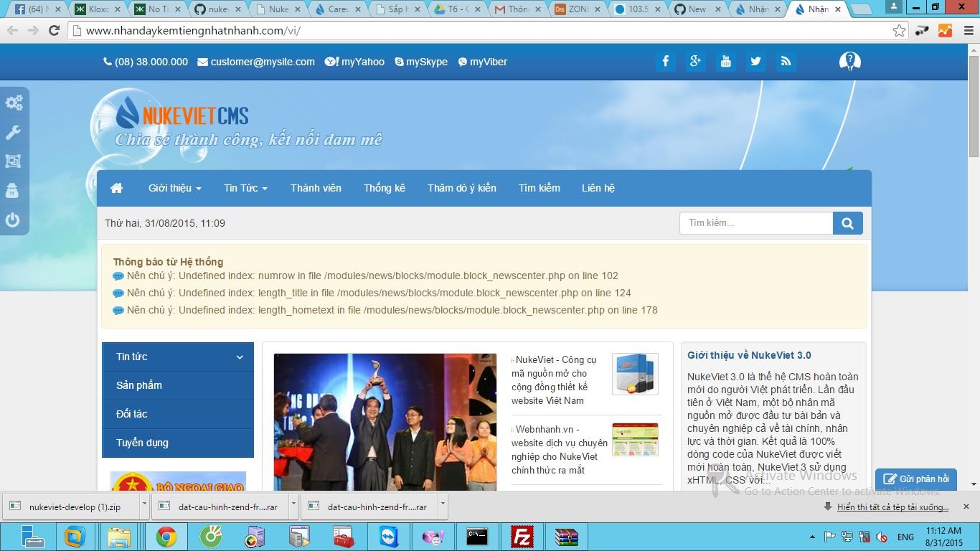Image resolution: width=980 pixels, height=551 pixels.
Task: Launch FileZilla from the taskbar
Action: click(522, 536)
